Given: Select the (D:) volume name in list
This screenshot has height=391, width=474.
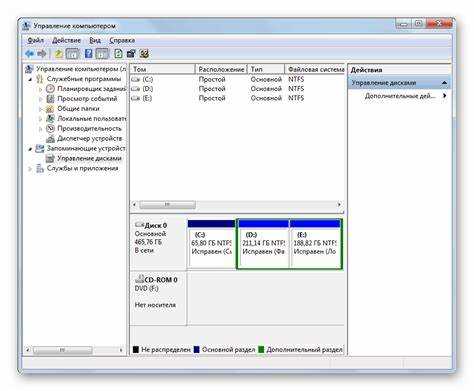Looking at the screenshot, I should (x=147, y=89).
